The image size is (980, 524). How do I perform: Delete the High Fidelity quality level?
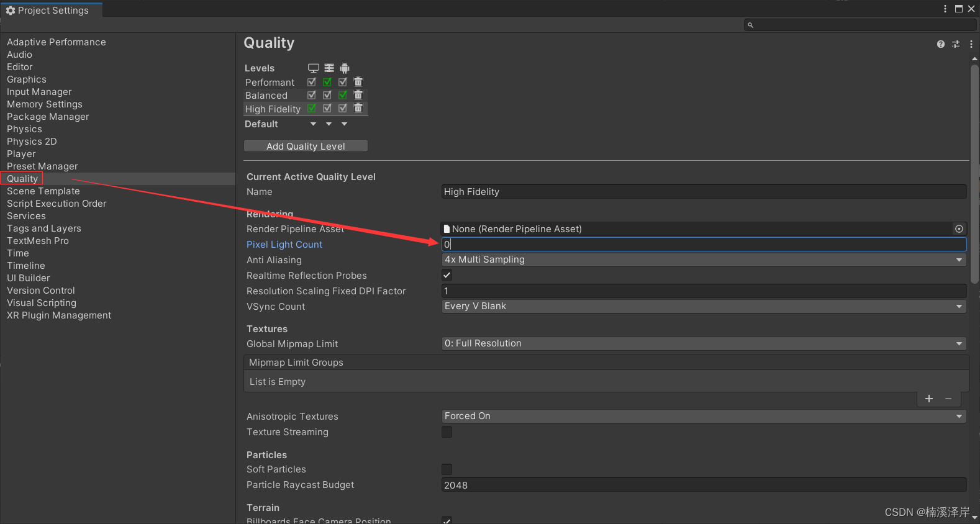(358, 108)
